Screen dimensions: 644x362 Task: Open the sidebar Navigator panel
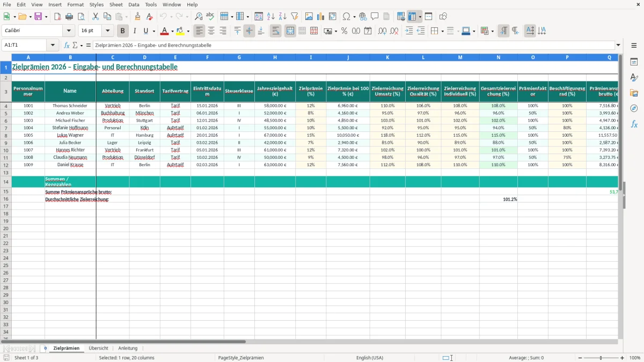(634, 108)
